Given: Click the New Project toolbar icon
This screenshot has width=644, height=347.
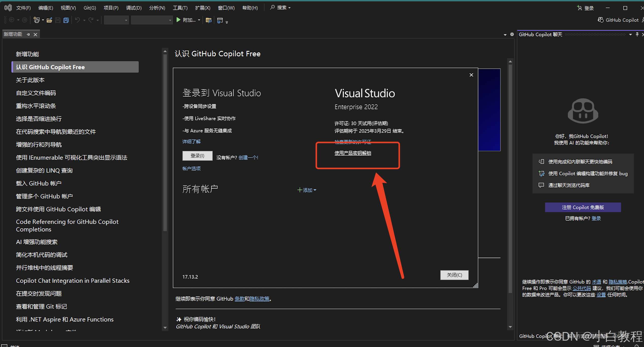Looking at the screenshot, I should pos(37,20).
